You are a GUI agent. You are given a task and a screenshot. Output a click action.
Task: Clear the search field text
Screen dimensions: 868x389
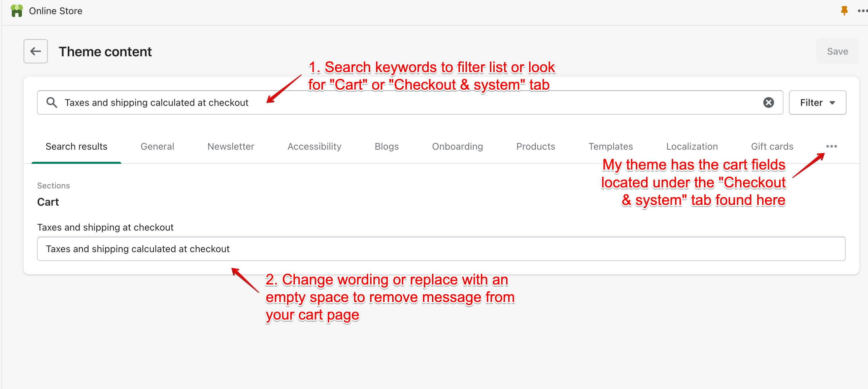point(768,102)
